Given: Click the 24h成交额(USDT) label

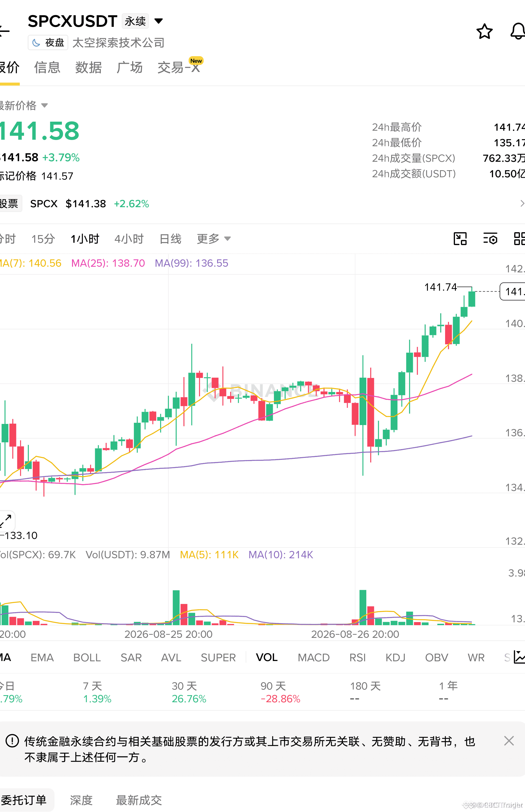Looking at the screenshot, I should tap(414, 174).
